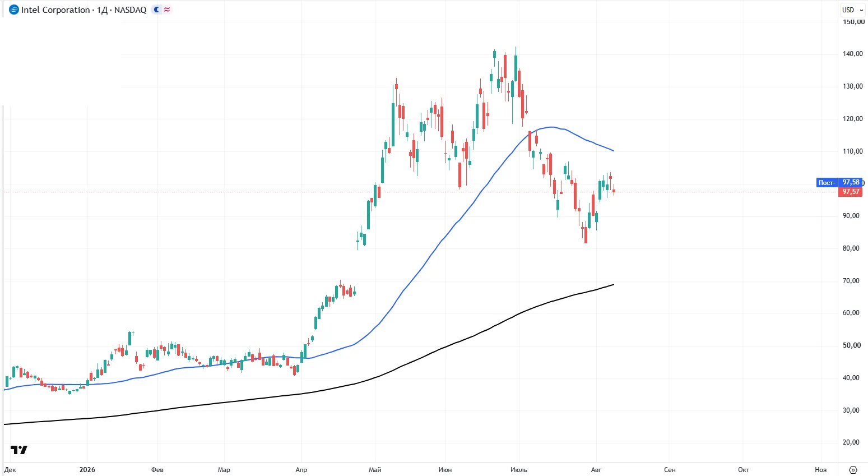Click the 'Дек' label on time axis

point(10,470)
